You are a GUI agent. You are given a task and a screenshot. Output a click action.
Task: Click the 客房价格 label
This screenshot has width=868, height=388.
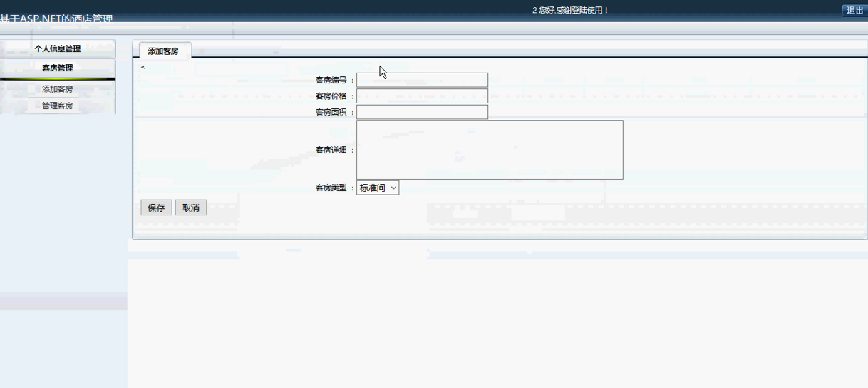331,96
